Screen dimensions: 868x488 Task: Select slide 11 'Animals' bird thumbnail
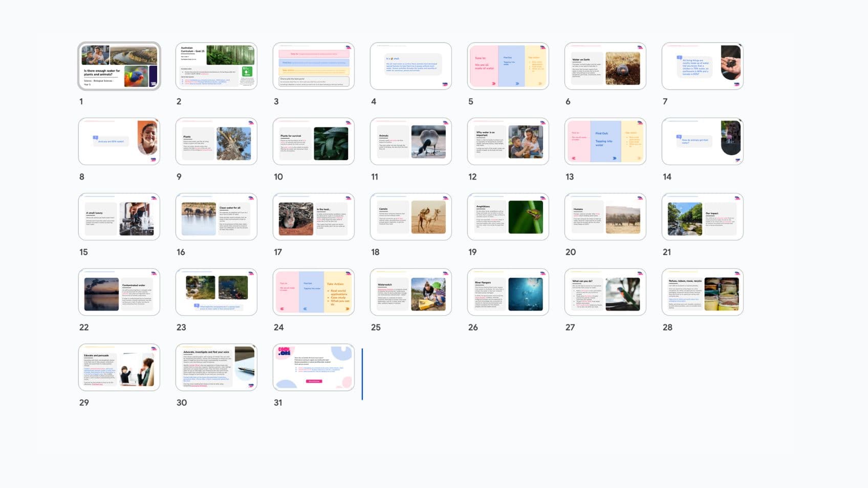click(x=410, y=141)
